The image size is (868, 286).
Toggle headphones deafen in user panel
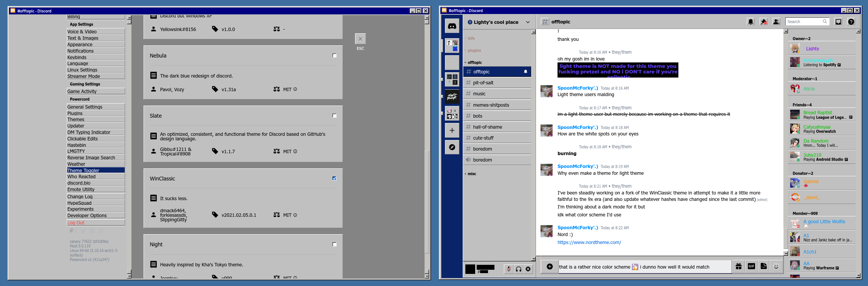coord(519,269)
